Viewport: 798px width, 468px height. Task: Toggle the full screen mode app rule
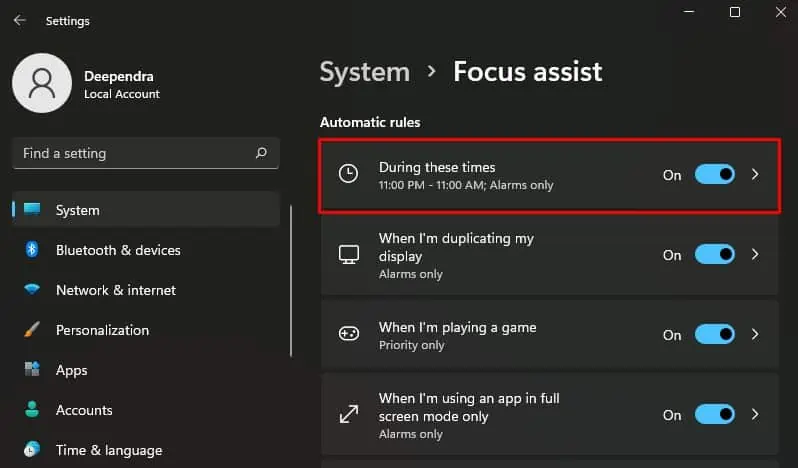(715, 414)
